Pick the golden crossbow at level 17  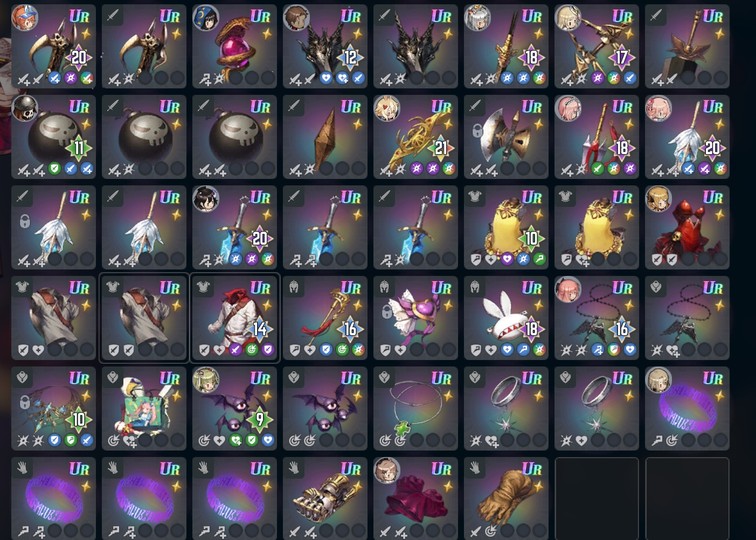tap(597, 46)
